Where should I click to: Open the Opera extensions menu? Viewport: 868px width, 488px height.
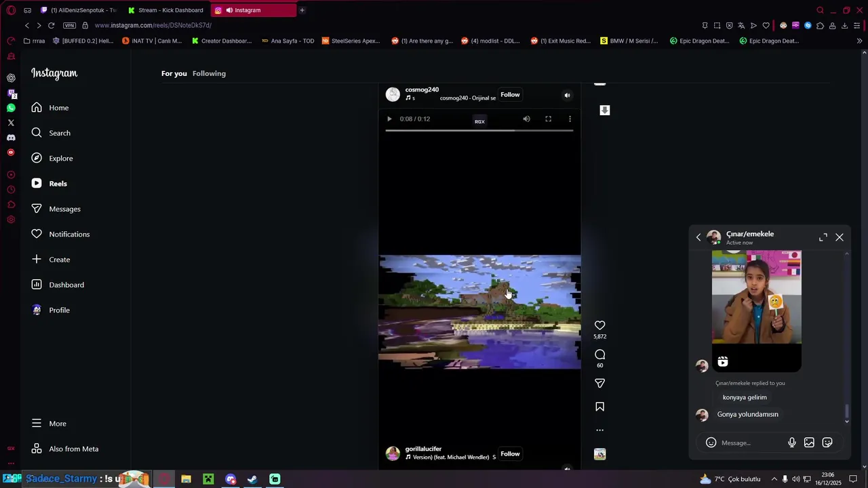click(820, 26)
